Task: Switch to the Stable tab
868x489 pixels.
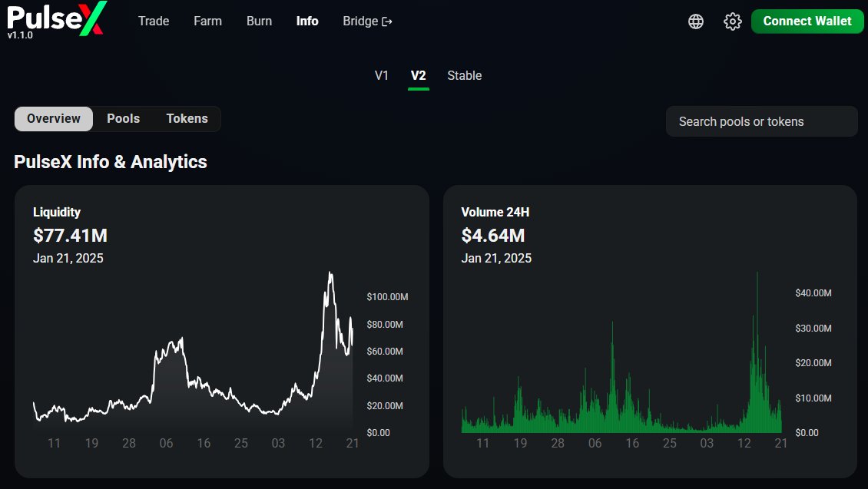Action: point(465,75)
